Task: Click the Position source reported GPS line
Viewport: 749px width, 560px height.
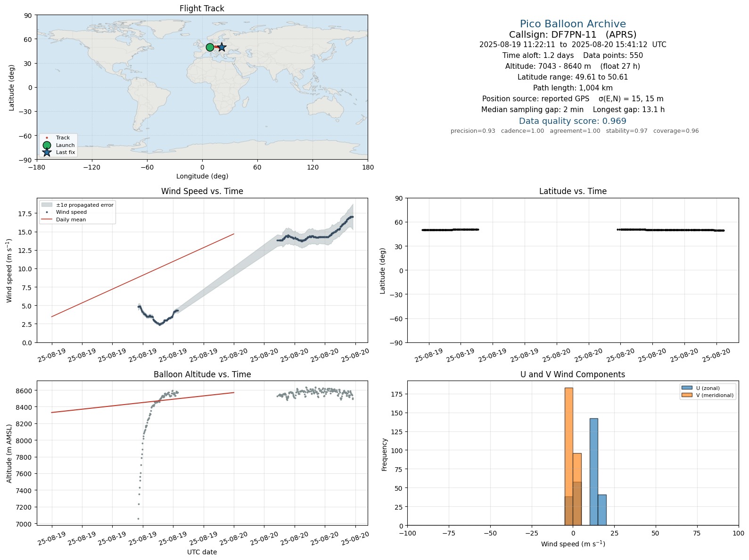Action: (x=573, y=99)
